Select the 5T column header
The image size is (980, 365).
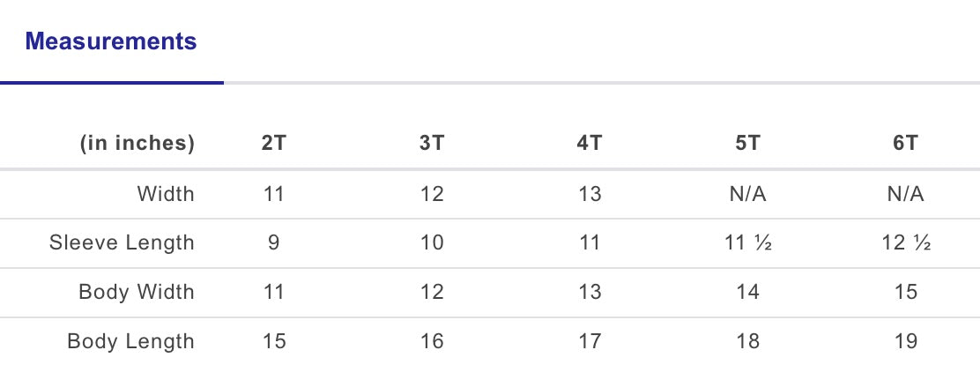747,144
